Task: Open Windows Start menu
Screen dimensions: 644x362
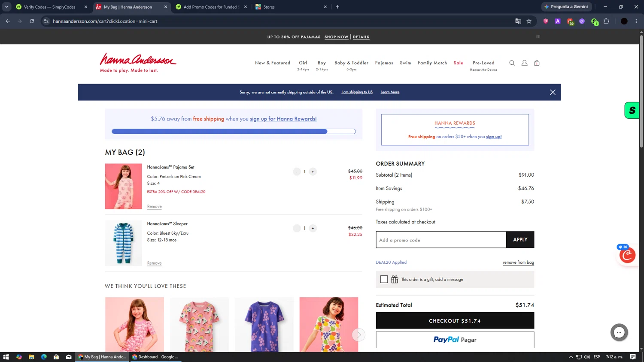Action: [6, 357]
